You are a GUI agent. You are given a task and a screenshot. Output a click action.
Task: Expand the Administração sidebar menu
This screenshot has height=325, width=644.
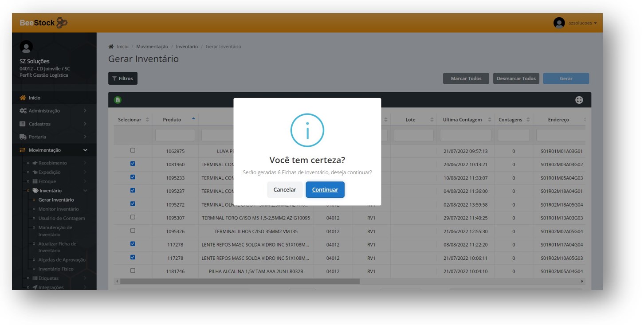53,111
